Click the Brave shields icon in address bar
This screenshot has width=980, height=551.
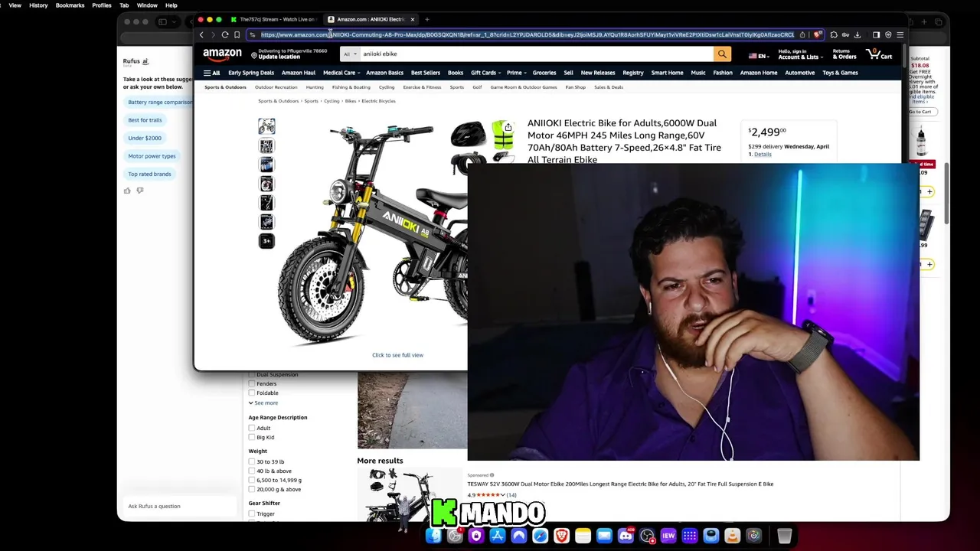[x=818, y=34]
